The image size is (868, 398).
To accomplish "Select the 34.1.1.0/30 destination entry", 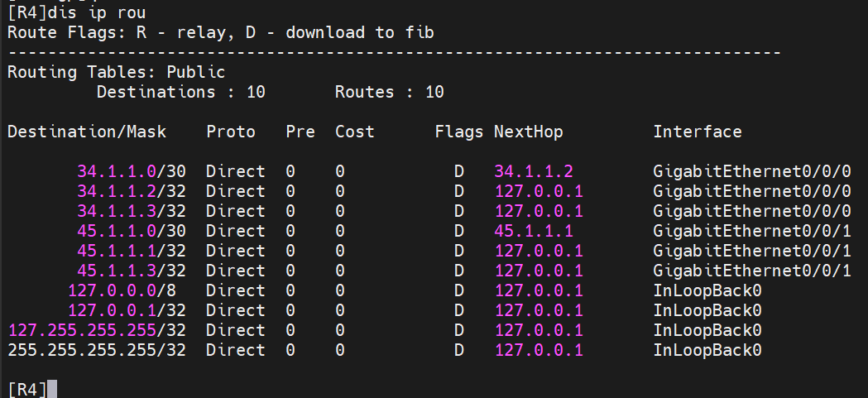I will tap(131, 171).
